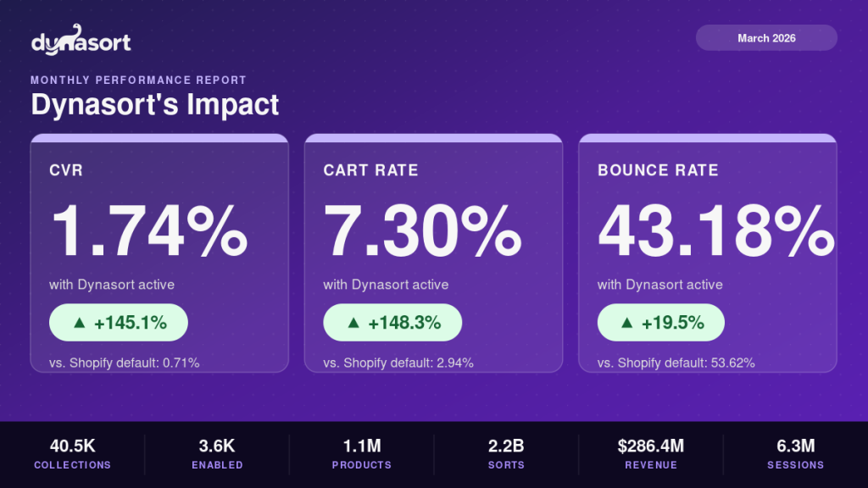Select the +145.1% CVR change badge
The height and width of the screenshot is (488, 868).
click(x=119, y=323)
